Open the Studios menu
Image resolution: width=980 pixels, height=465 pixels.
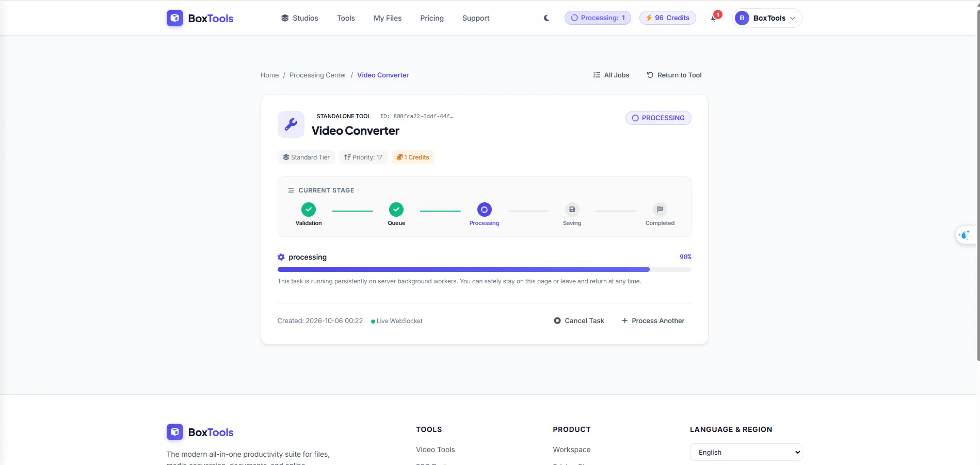coord(299,18)
